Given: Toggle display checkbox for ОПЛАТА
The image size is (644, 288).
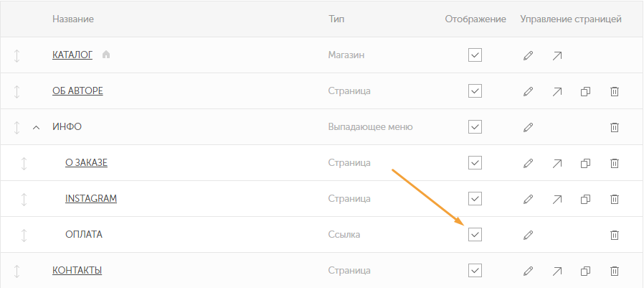Looking at the screenshot, I should 475,235.
